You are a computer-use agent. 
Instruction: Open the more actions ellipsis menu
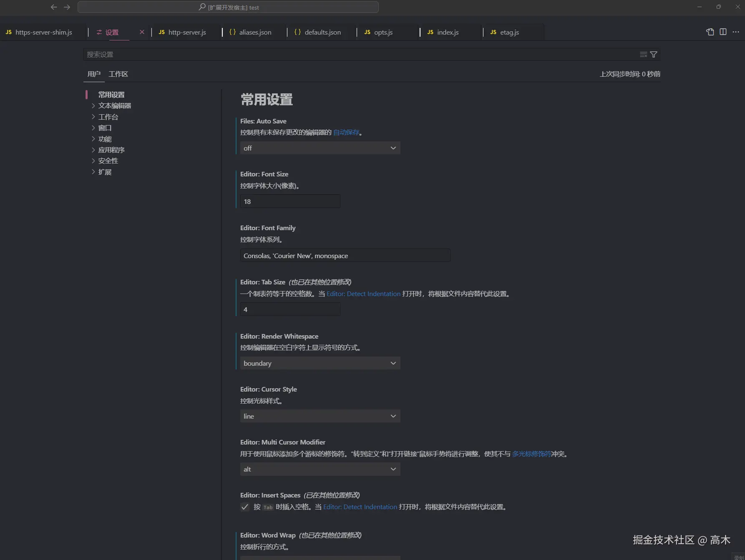pyautogui.click(x=736, y=32)
